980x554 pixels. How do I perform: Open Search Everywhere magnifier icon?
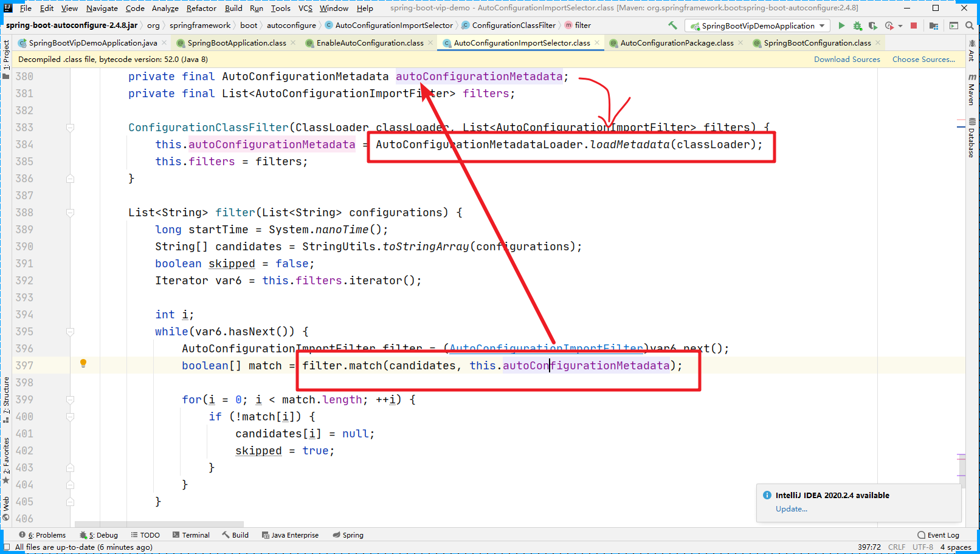tap(970, 26)
